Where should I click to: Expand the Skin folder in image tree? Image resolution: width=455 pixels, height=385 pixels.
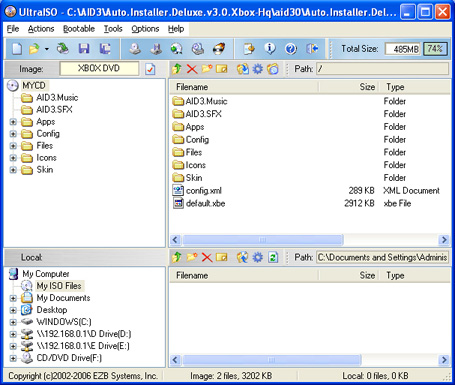tap(13, 170)
